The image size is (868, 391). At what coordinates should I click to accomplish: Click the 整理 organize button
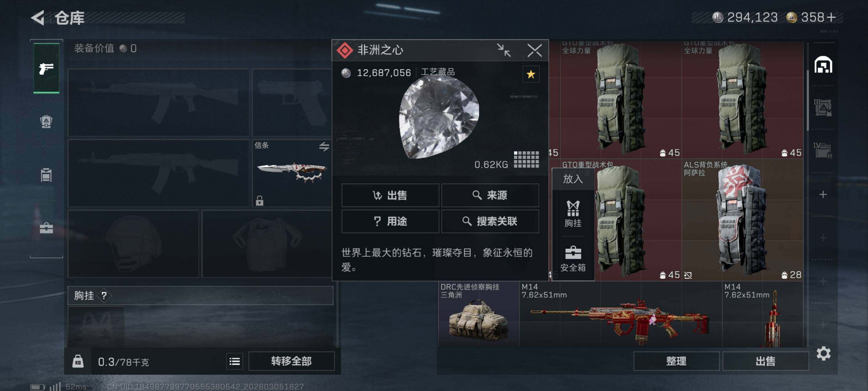click(x=676, y=361)
